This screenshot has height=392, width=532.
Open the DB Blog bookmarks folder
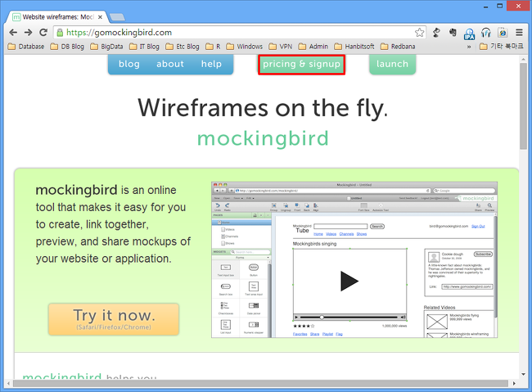(x=67, y=47)
